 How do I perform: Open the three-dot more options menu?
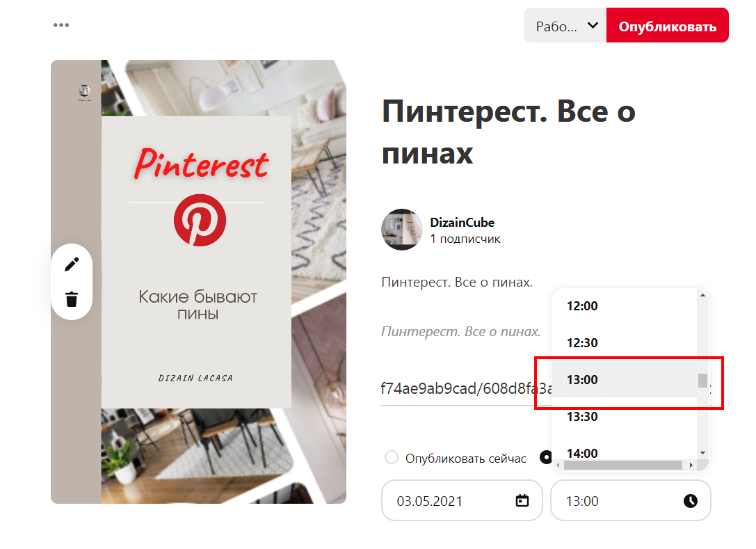(x=61, y=25)
